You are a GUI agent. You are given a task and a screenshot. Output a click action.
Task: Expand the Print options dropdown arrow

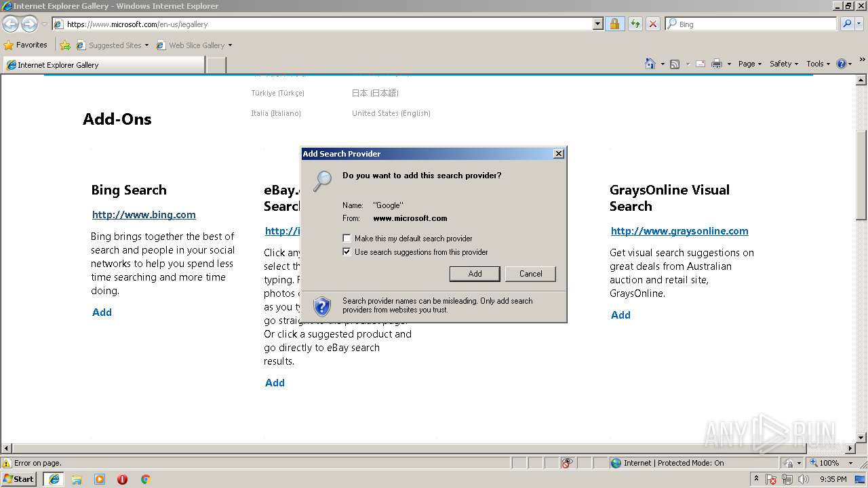click(729, 64)
